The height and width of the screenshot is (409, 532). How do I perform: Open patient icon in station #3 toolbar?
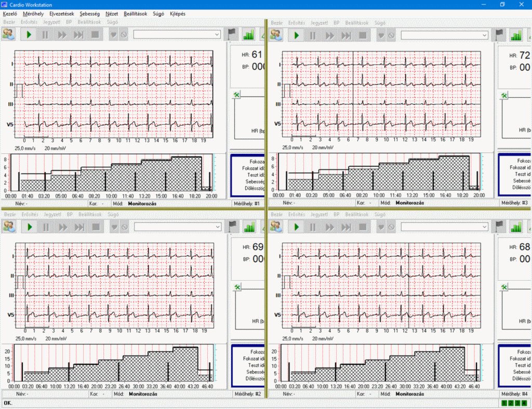pos(276,35)
